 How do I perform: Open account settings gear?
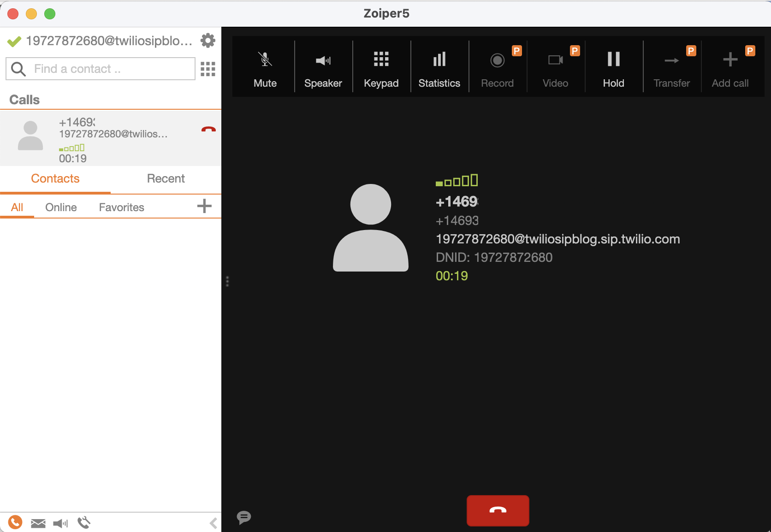(208, 41)
